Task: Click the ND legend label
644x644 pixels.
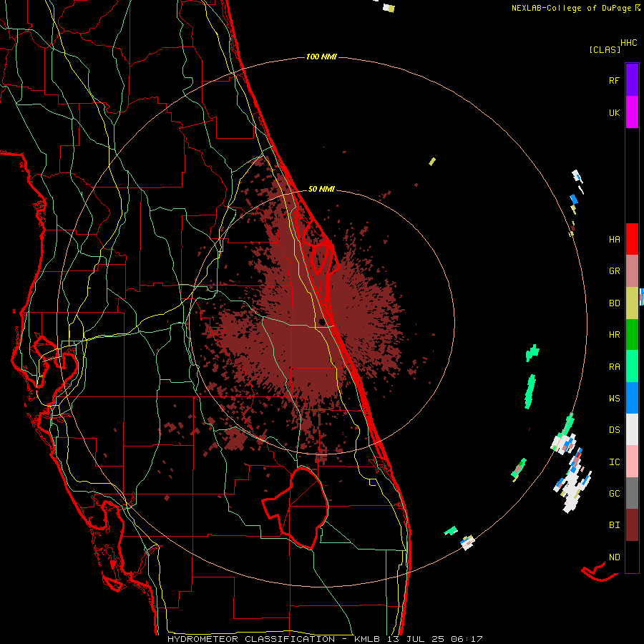Action: tap(614, 557)
